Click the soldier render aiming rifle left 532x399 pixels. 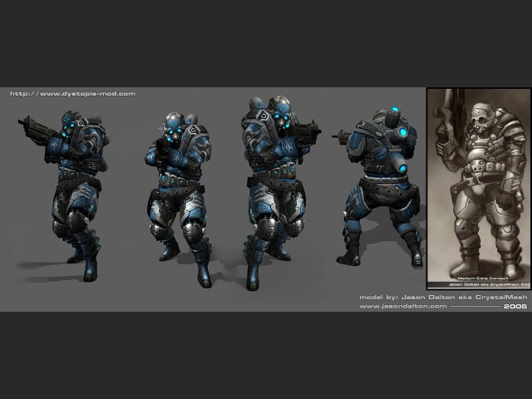click(65, 195)
